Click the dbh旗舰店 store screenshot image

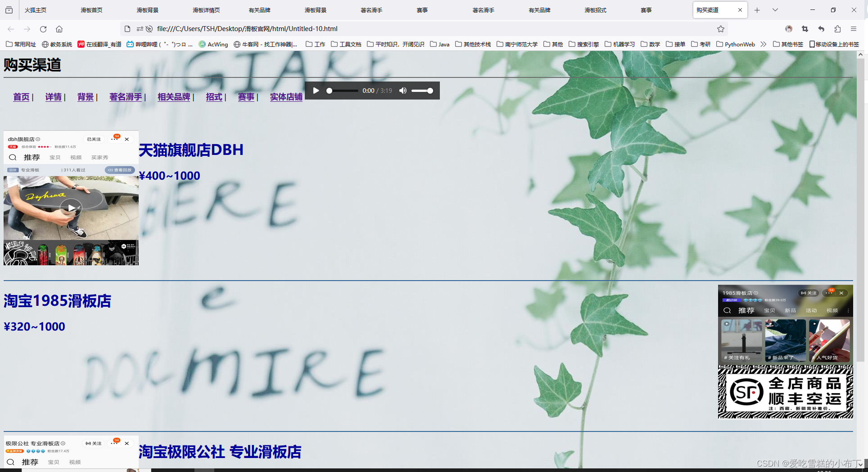coord(71,198)
